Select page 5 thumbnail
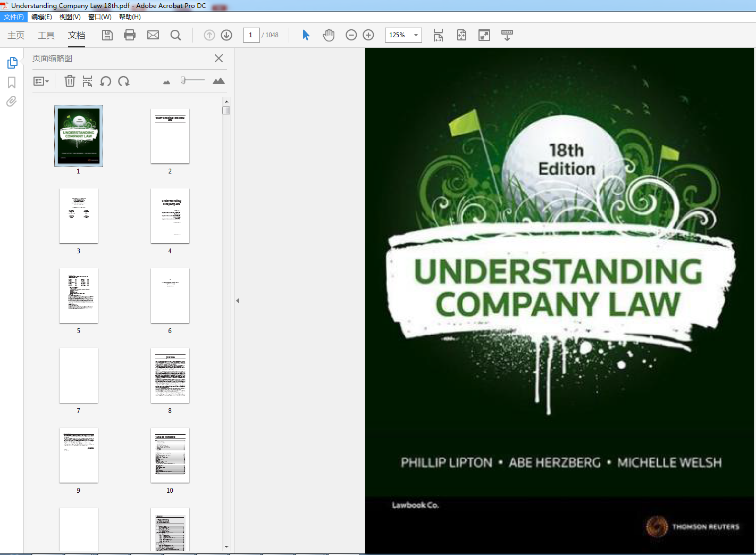Viewport: 756px width, 555px height. 79,295
